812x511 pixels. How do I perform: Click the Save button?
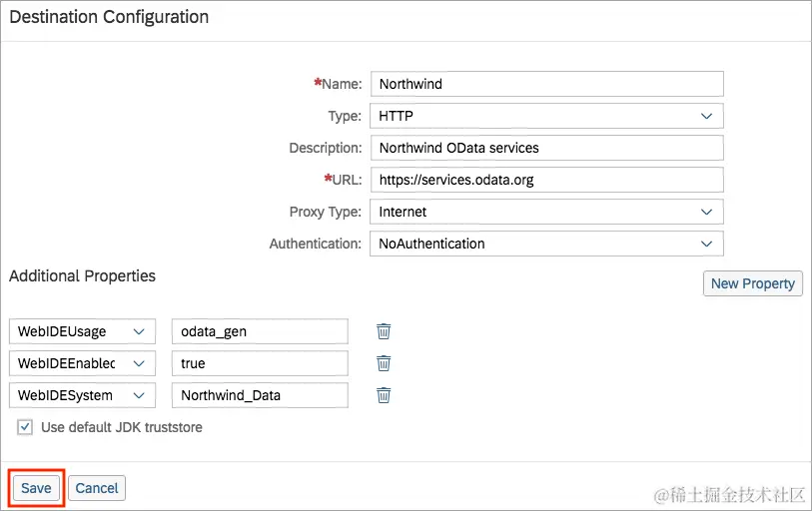(x=36, y=488)
